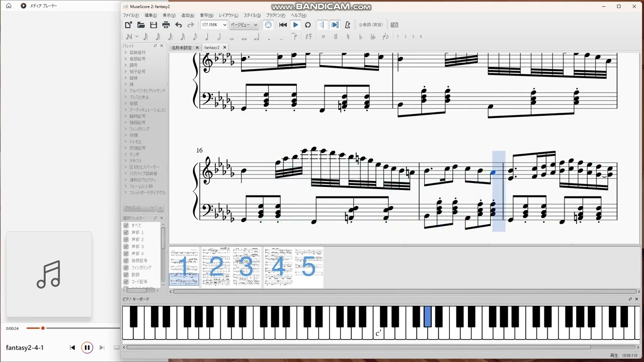This screenshot has width=644, height=362.
Task: Open the ファイル menu
Action: click(131, 16)
